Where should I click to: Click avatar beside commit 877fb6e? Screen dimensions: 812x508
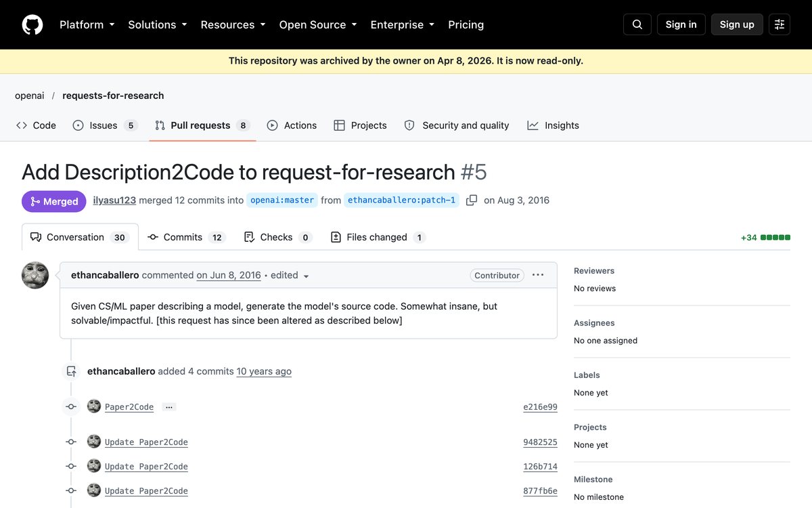pos(94,490)
